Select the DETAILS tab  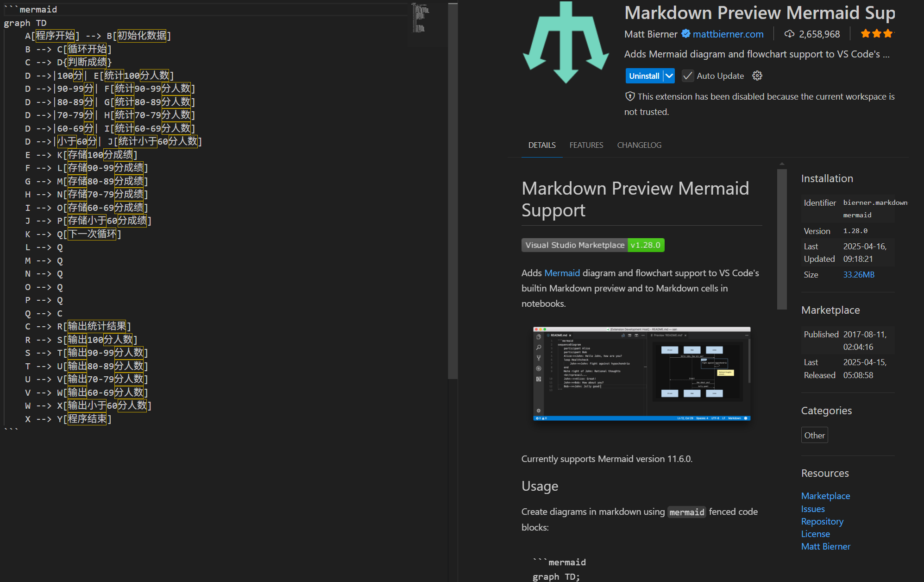coord(542,145)
